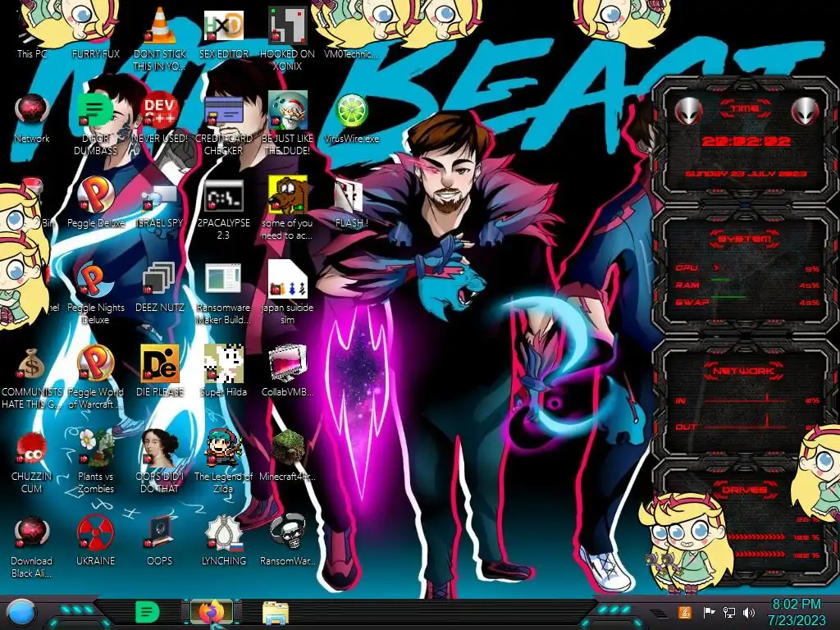The width and height of the screenshot is (840, 630).
Task: Click the red digital clock readout
Action: point(746,141)
